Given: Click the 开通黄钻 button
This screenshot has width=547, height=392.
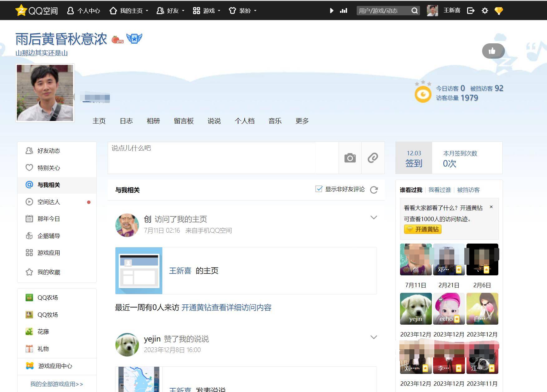Looking at the screenshot, I should click(422, 230).
